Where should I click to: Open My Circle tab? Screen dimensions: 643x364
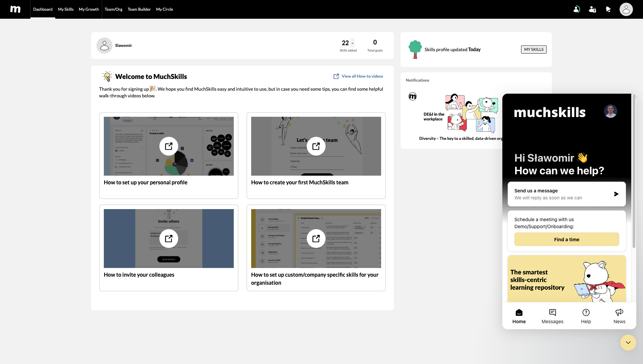pos(164,9)
